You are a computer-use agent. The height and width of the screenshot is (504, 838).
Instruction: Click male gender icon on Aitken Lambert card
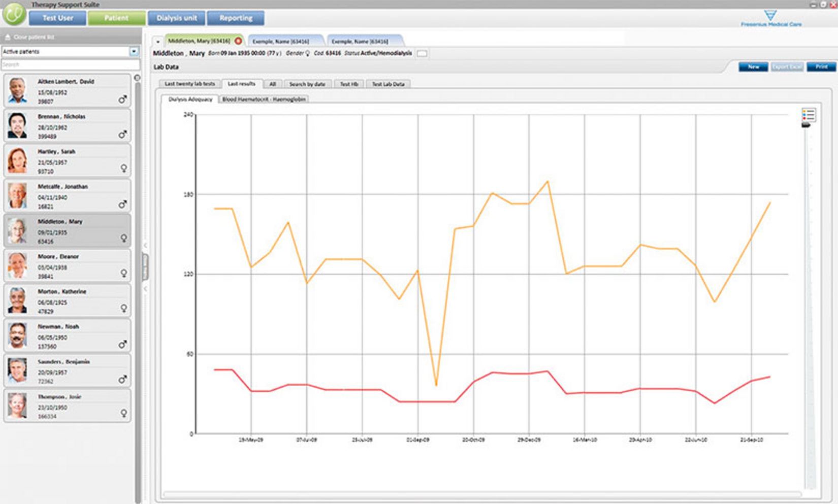[x=122, y=99]
